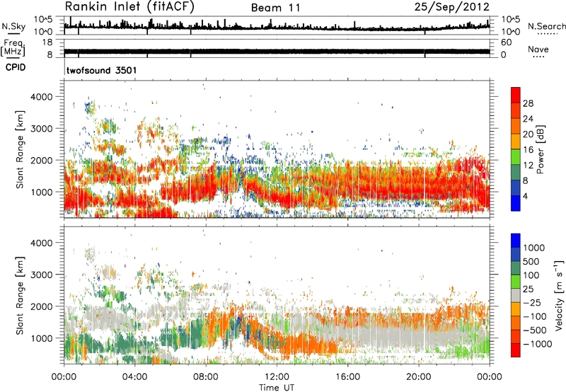Screen dimensions: 566x392
Task: Select the 'Beam 11' header label
Action: click(x=276, y=8)
